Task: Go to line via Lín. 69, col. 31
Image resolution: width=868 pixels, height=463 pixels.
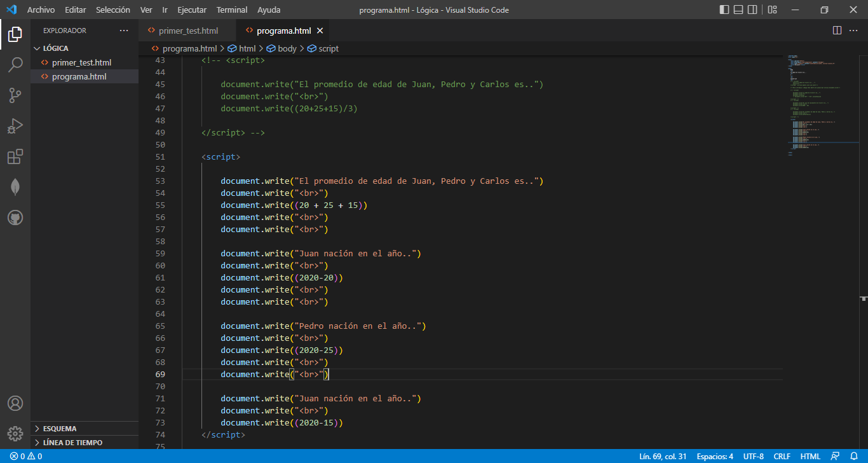Action: click(663, 456)
